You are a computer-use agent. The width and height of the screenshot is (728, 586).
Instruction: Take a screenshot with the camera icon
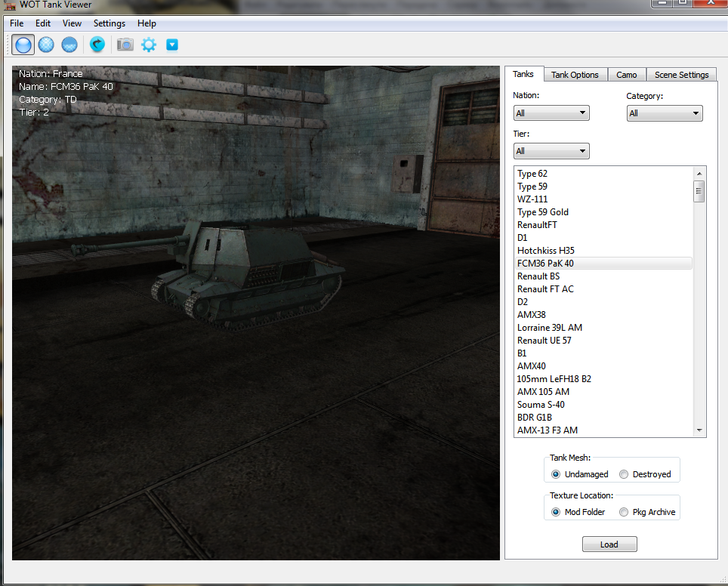[x=125, y=45]
